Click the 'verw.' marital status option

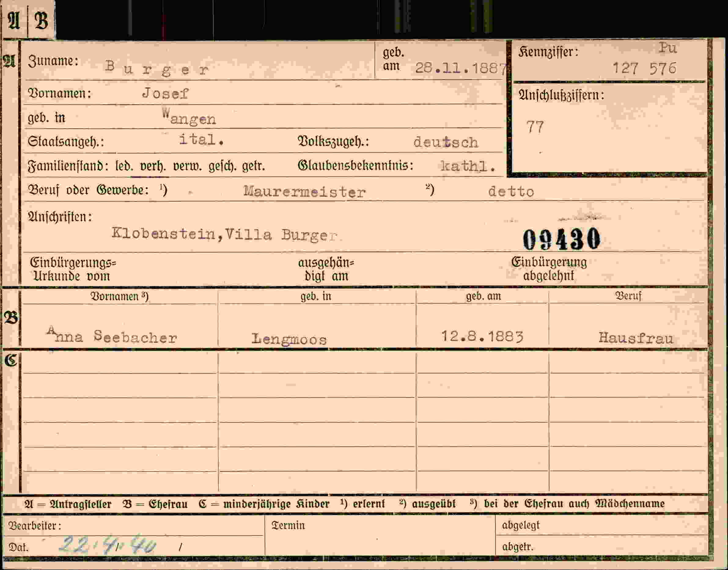tap(187, 166)
